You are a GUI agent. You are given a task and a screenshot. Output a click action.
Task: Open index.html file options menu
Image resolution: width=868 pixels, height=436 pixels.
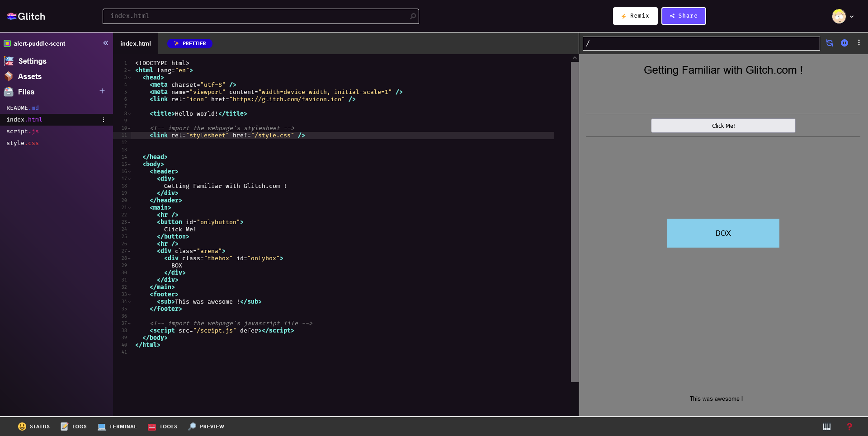click(104, 120)
